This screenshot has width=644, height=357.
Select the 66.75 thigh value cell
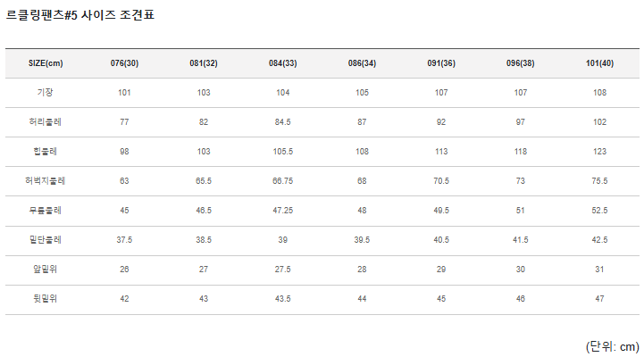[282, 181]
